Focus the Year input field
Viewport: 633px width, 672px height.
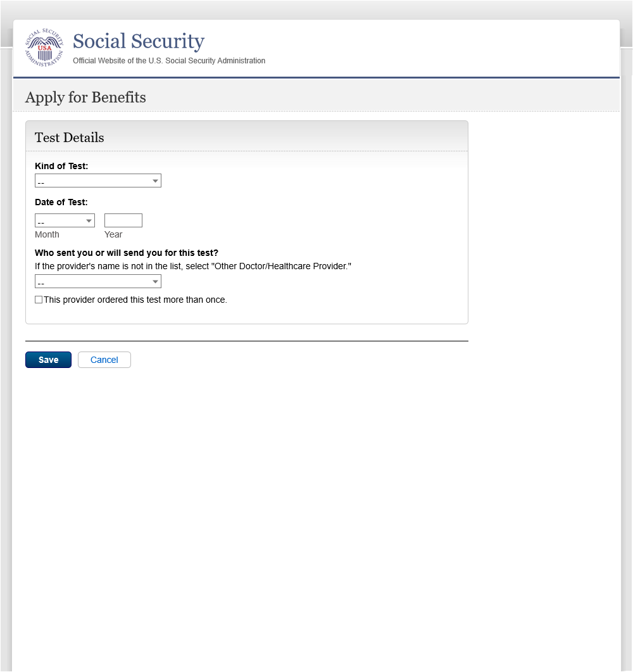coord(123,220)
